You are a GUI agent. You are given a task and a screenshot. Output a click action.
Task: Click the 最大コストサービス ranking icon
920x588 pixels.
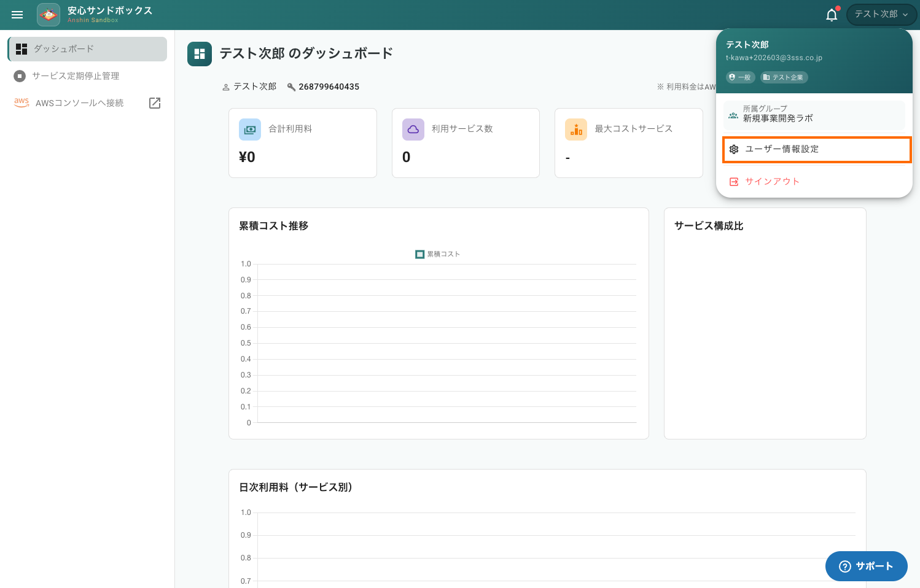(576, 130)
